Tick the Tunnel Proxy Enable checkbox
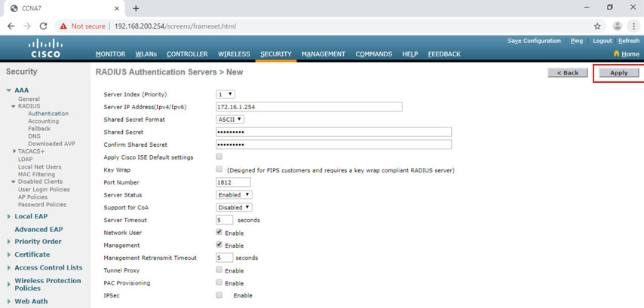 point(219,270)
